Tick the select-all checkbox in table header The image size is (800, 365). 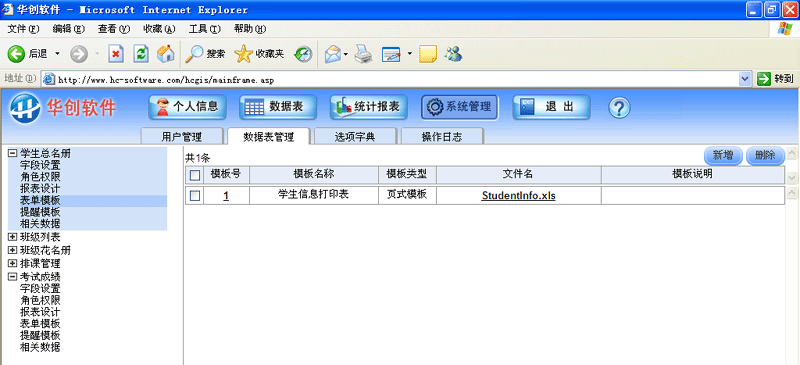tap(195, 175)
